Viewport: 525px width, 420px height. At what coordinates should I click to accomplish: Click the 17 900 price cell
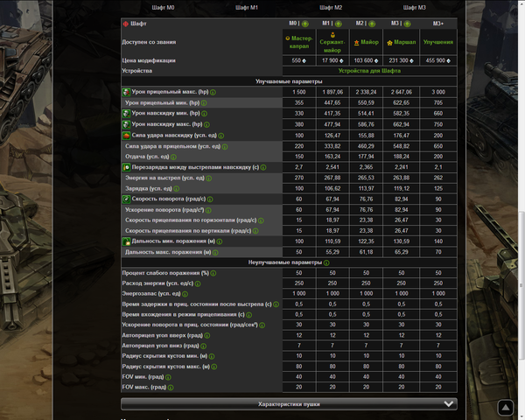click(x=332, y=60)
